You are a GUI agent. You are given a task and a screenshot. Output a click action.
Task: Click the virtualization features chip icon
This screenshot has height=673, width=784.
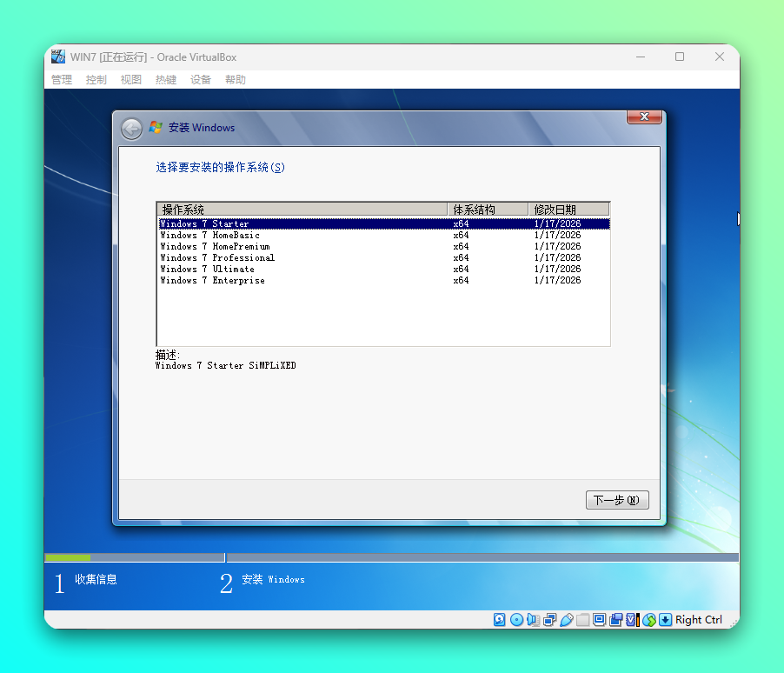[633, 619]
